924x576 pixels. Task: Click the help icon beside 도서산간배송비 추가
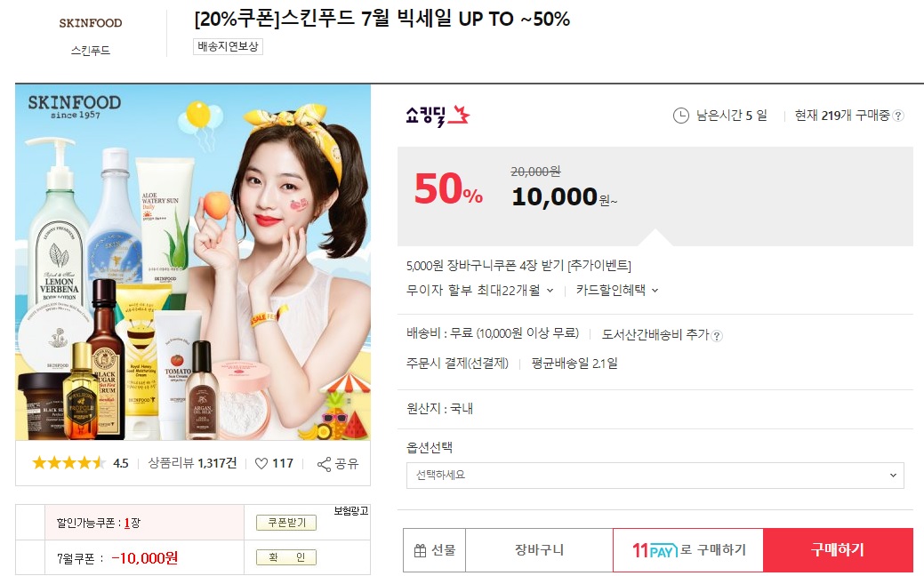pos(717,336)
